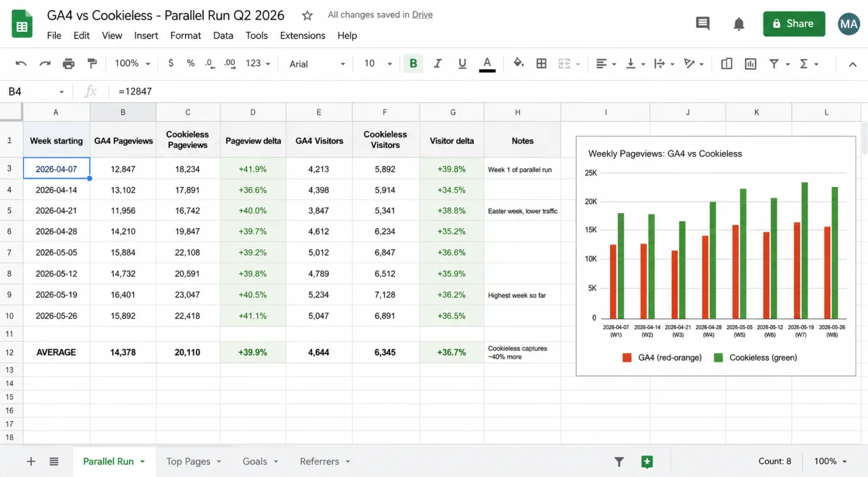This screenshot has height=477, width=868.
Task: Open the Extensions menu
Action: coord(303,36)
